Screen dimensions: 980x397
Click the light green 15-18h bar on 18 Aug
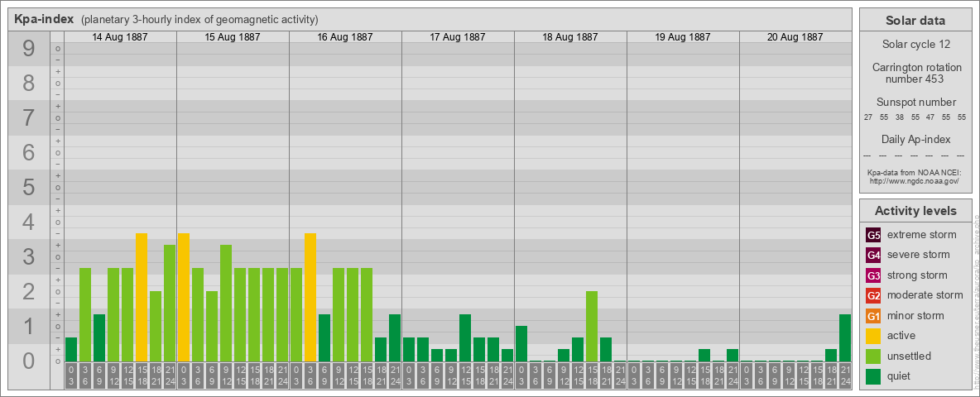click(591, 327)
